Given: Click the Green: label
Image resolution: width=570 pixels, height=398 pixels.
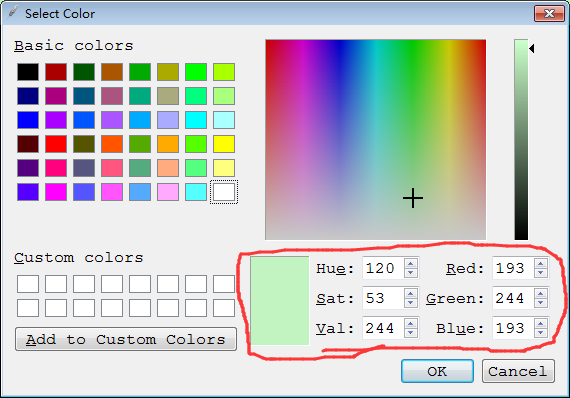Looking at the screenshot, I should tap(455, 298).
